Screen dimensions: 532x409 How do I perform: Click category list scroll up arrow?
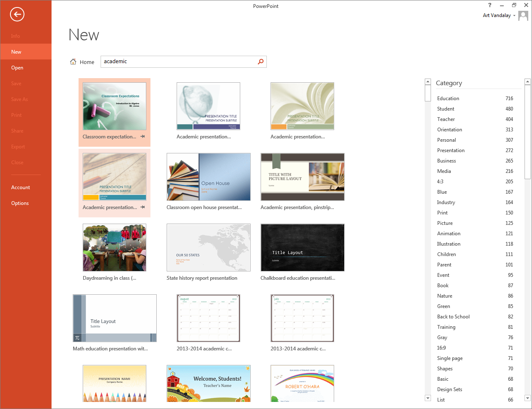tap(527, 81)
